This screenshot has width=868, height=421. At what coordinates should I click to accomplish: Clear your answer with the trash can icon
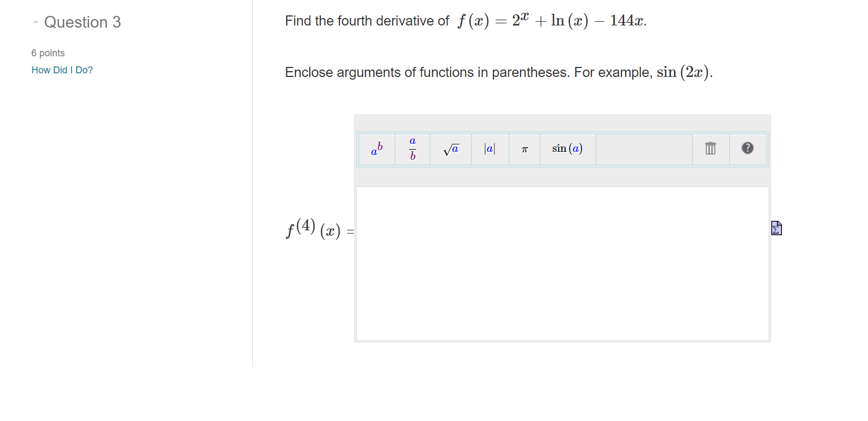coord(710,149)
